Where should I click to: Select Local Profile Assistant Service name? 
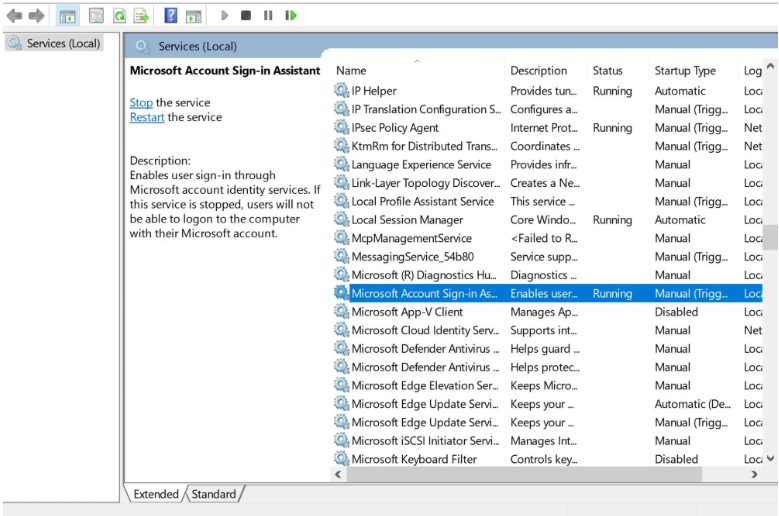[422, 202]
